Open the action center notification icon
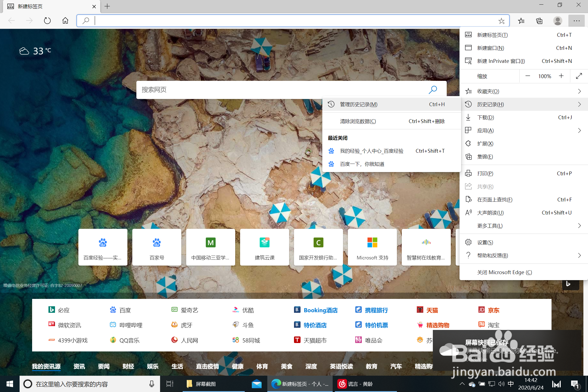Viewport: 588px width, 392px height. [575, 384]
